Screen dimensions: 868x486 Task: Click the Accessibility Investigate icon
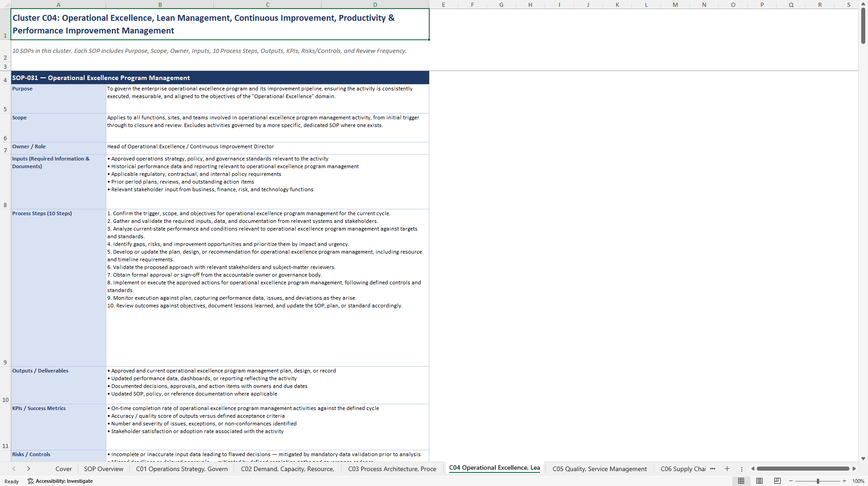tap(30, 481)
